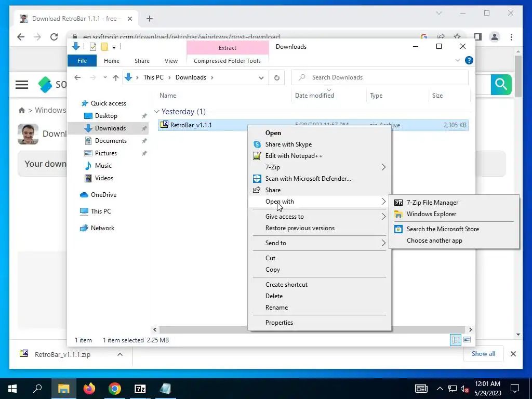Click Chrome's profile avatar icon
The width and height of the screenshot is (532, 399).
[495, 37]
